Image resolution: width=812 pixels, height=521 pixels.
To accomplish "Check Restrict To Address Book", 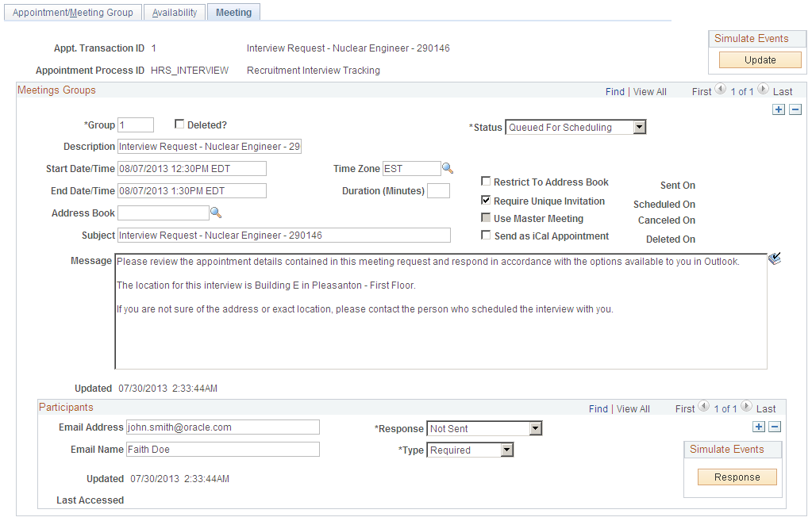I will click(x=486, y=181).
